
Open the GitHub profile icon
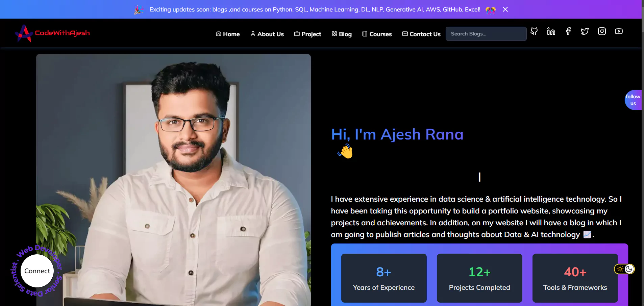coord(534,31)
